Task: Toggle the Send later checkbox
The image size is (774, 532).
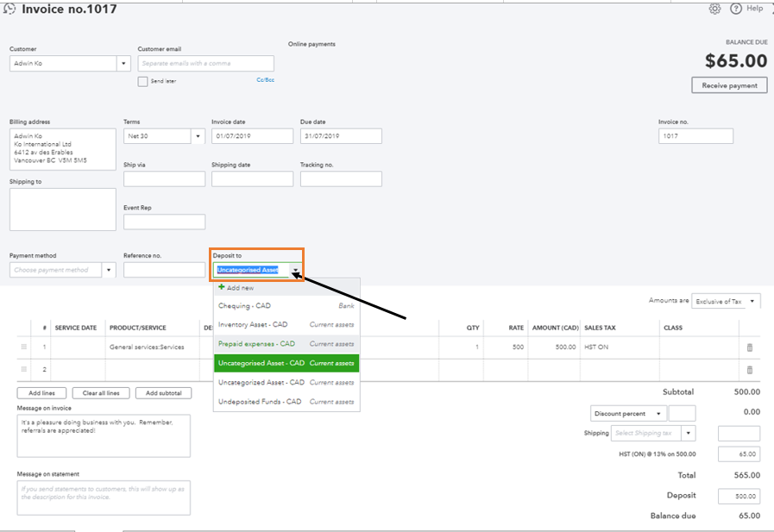Action: (142, 81)
